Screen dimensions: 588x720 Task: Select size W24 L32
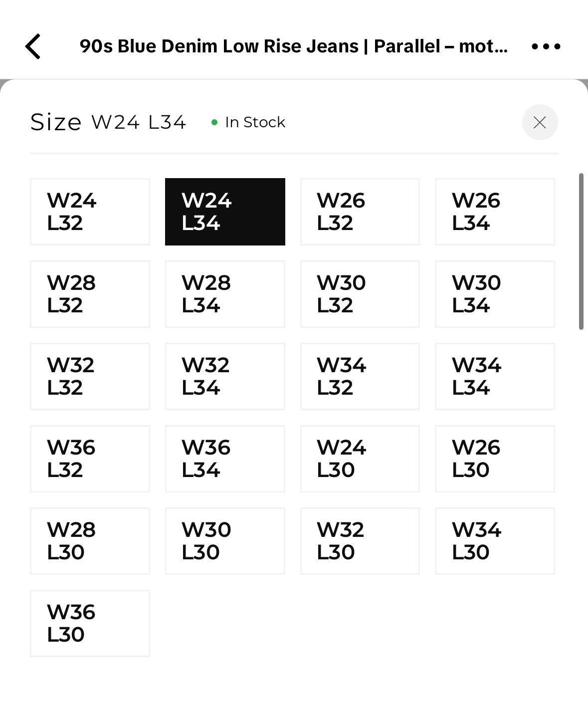pyautogui.click(x=90, y=212)
